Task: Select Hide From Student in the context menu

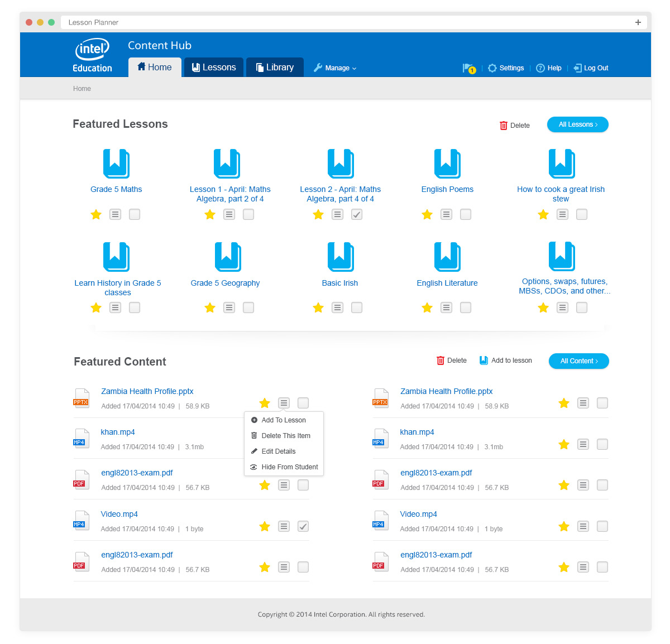Action: [x=289, y=467]
